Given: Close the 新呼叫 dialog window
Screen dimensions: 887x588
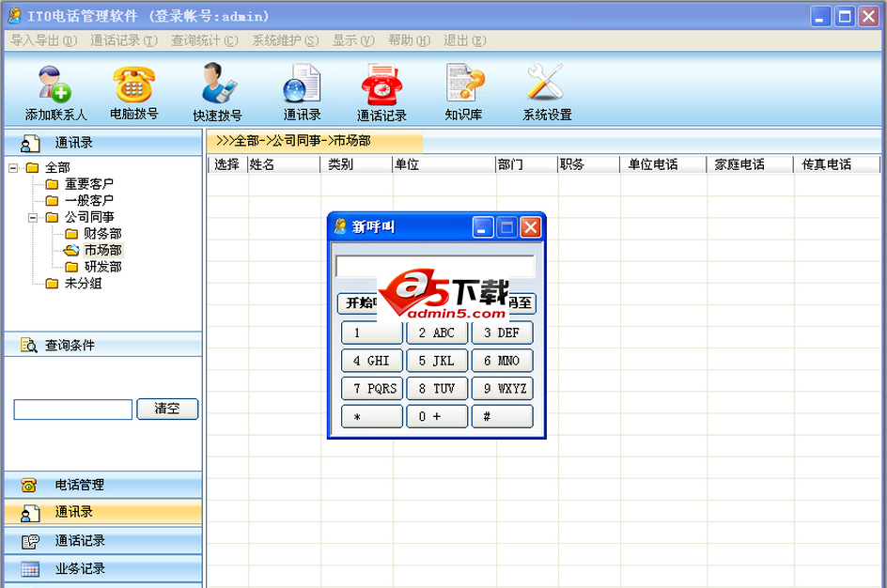Looking at the screenshot, I should coord(531,227).
